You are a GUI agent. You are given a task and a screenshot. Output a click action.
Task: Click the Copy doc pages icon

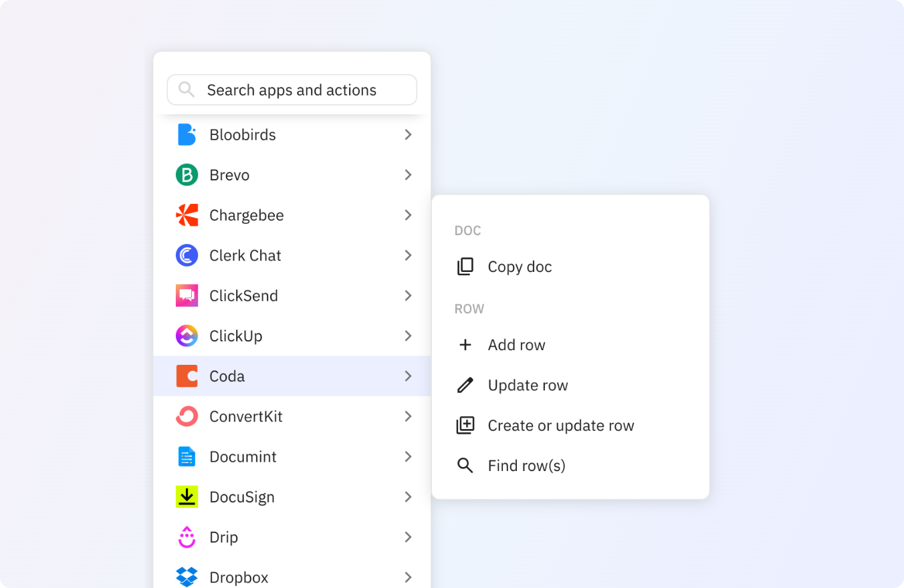[465, 267]
